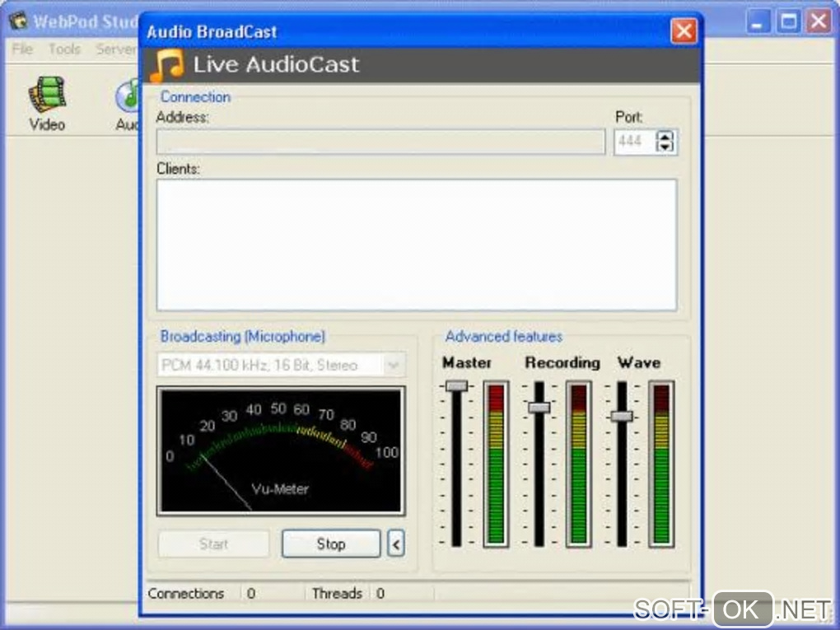This screenshot has width=840, height=630.
Task: Click the Audio BroadCast title bar text
Action: click(x=212, y=31)
